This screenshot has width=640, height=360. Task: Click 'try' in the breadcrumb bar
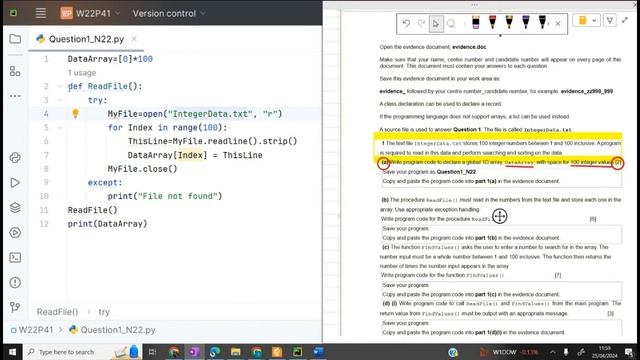(x=104, y=312)
